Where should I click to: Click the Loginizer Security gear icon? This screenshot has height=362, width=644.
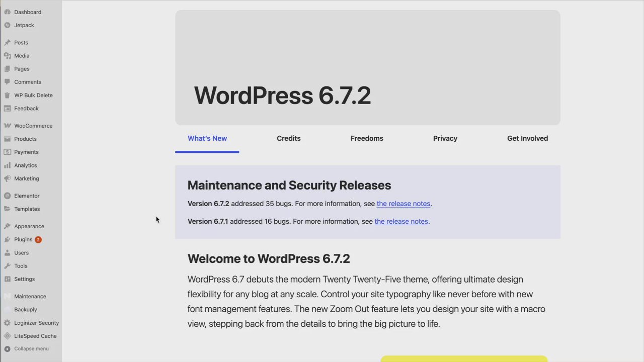click(x=7, y=323)
